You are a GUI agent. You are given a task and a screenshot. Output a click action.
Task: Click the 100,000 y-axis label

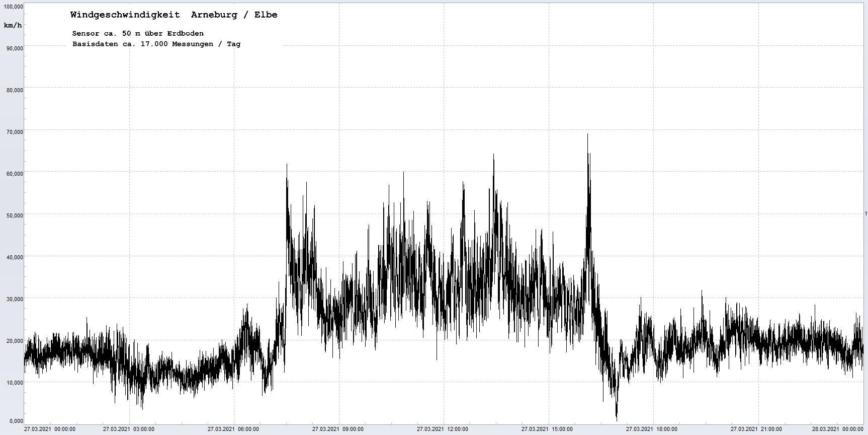[x=13, y=7]
